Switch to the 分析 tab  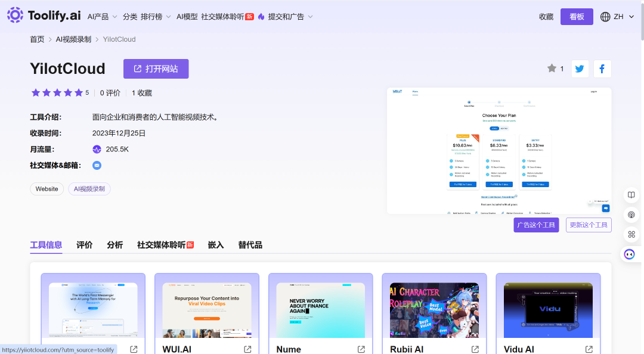click(115, 245)
